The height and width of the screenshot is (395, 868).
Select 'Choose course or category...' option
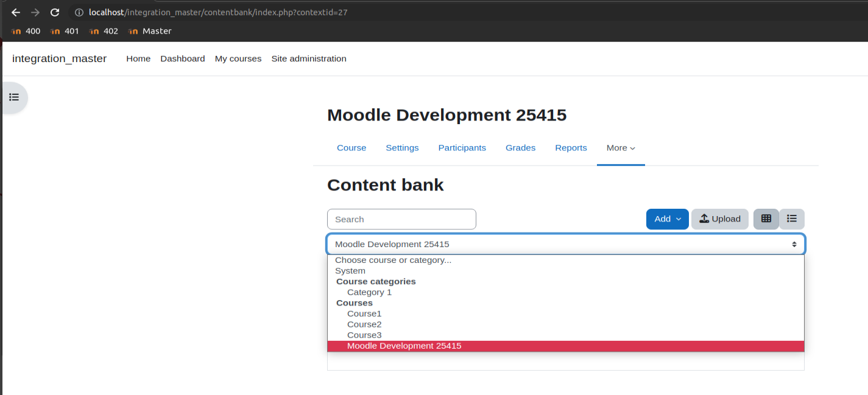566,260
